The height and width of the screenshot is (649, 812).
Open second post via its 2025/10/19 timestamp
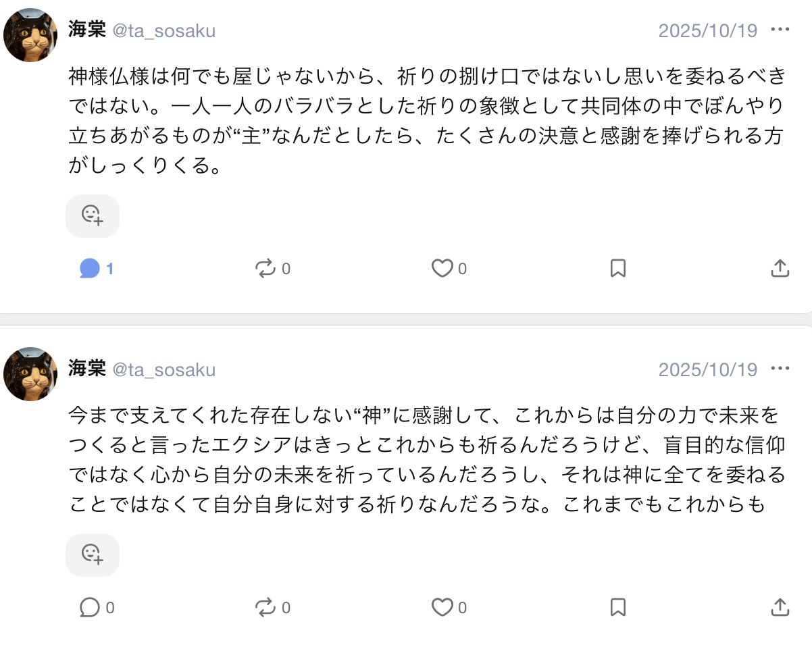click(x=707, y=370)
